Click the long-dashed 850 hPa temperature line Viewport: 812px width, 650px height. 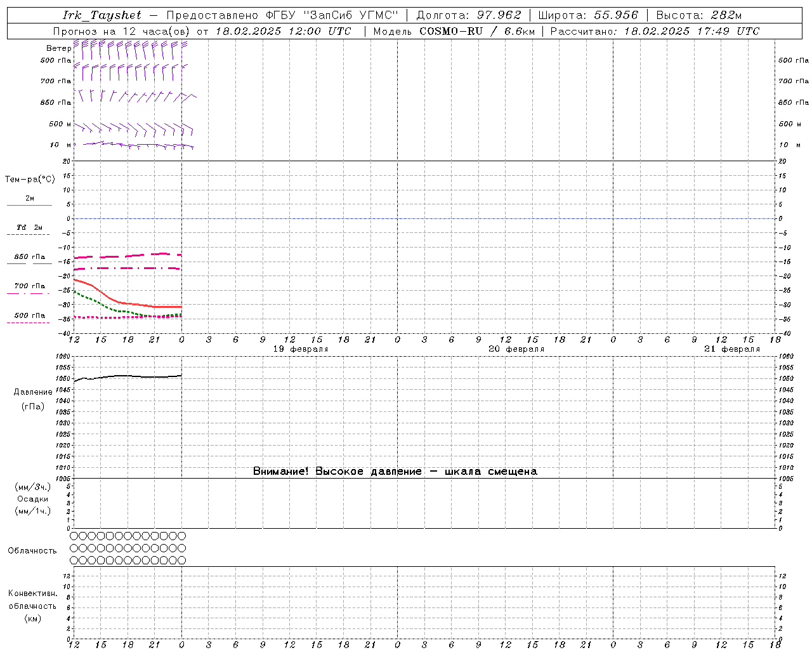(x=127, y=256)
